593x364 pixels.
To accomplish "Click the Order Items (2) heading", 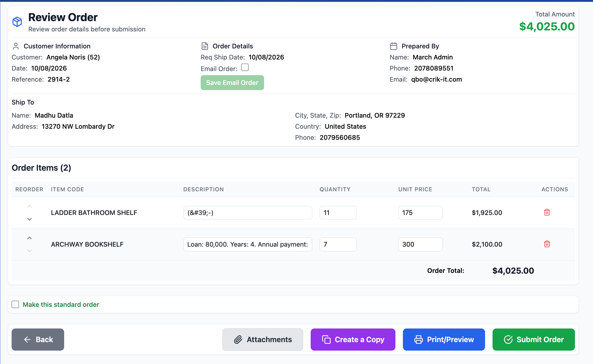I will pos(41,168).
